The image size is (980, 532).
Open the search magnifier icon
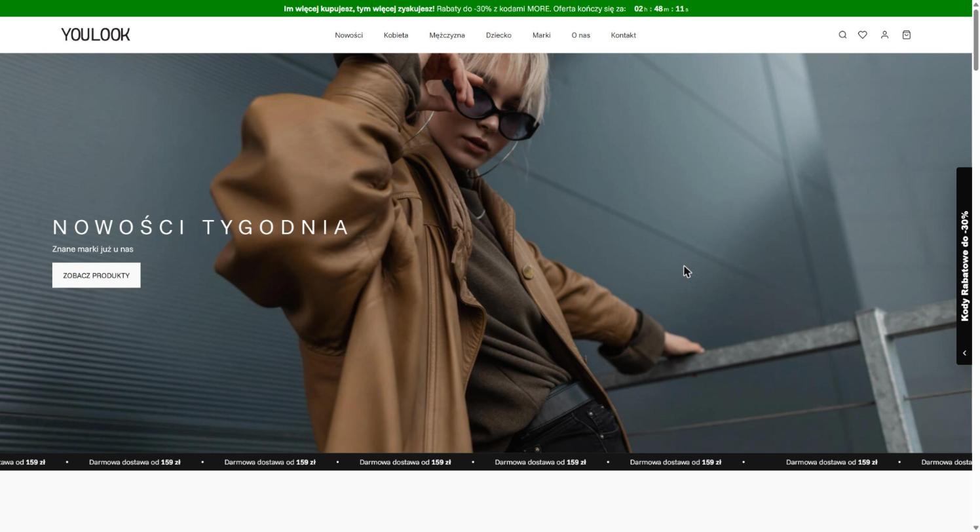842,35
